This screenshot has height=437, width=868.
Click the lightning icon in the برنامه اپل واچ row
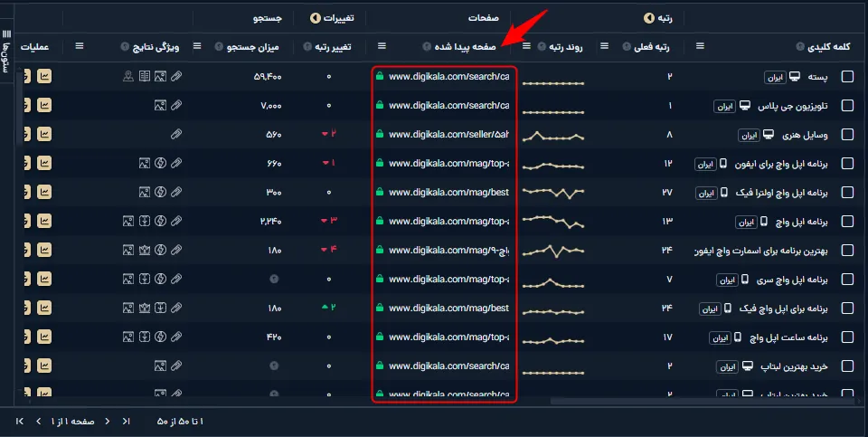click(160, 221)
